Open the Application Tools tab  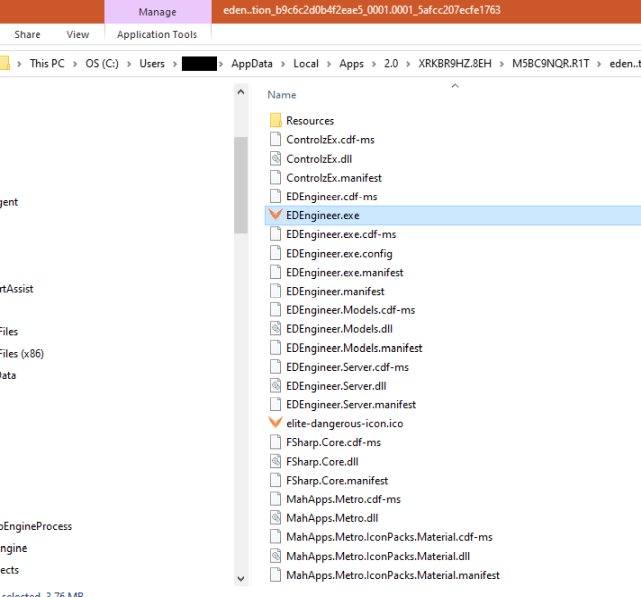157,34
